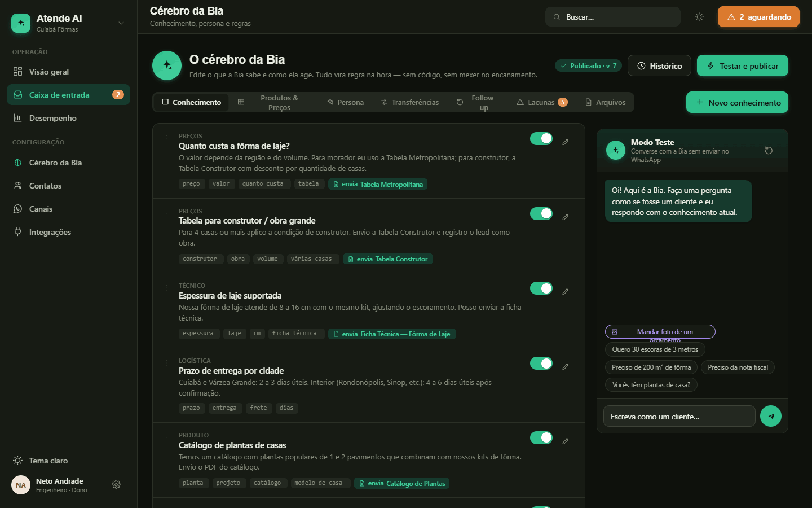Viewport: 812px width, 508px height.
Task: Edit 'Catálogo de plantas de casas' pencil icon
Action: 565,441
